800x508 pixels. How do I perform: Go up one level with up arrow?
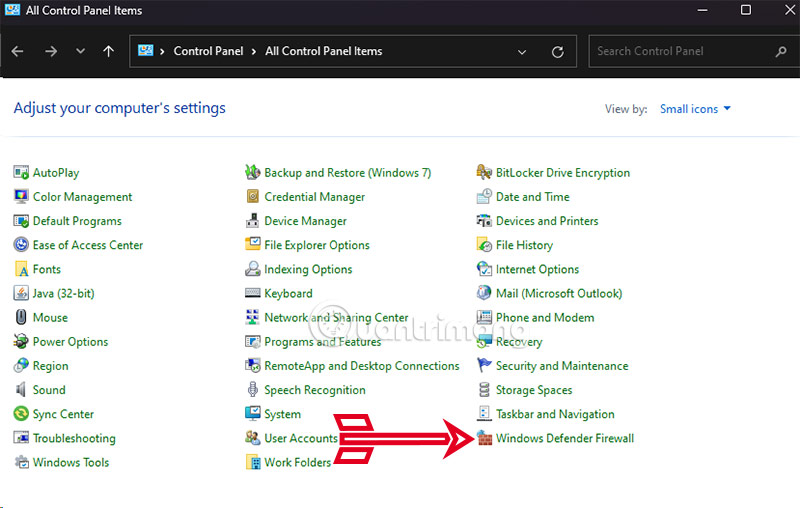[x=108, y=51]
